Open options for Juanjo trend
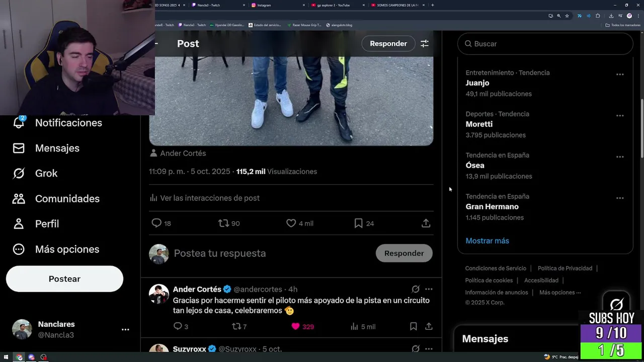Viewport: 644px width, 362px height. [620, 74]
